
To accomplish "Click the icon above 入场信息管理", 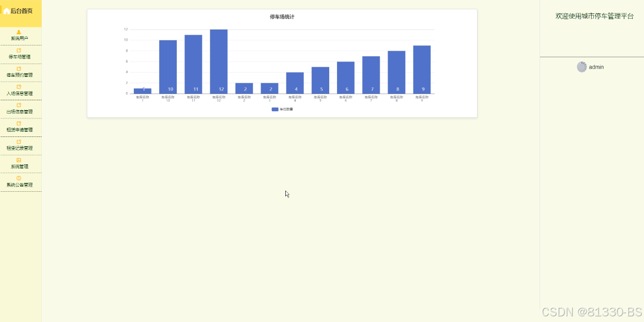I will click(x=19, y=87).
